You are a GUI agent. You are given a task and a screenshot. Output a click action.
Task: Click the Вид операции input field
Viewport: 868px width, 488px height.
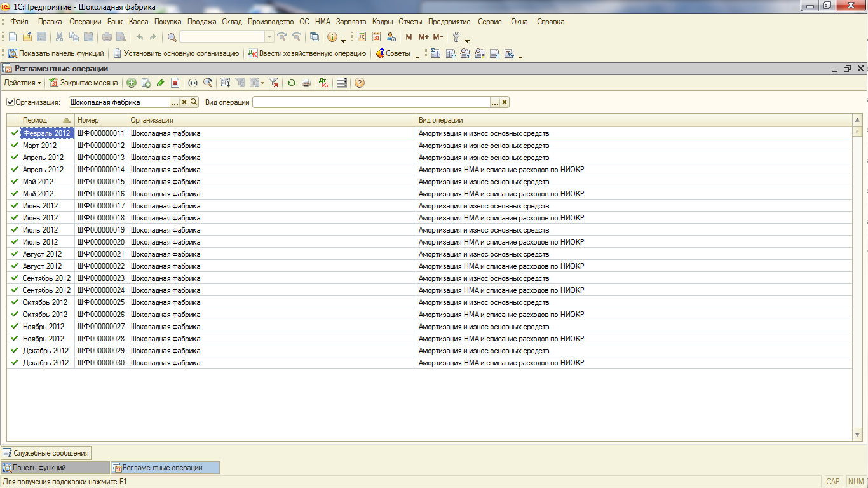coord(371,102)
